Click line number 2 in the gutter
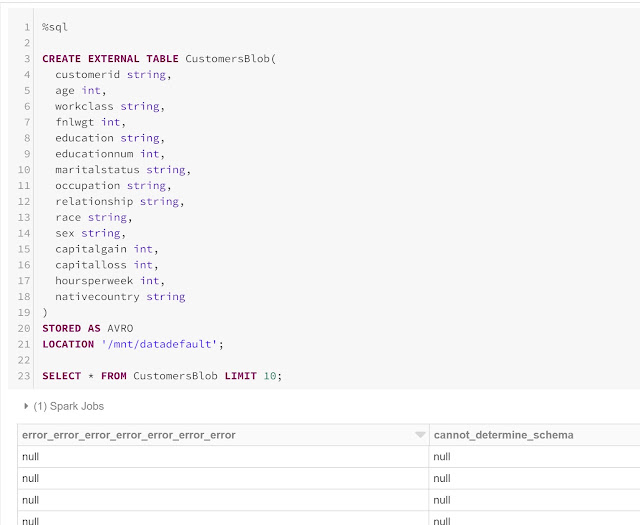The image size is (640, 525). 27,43
